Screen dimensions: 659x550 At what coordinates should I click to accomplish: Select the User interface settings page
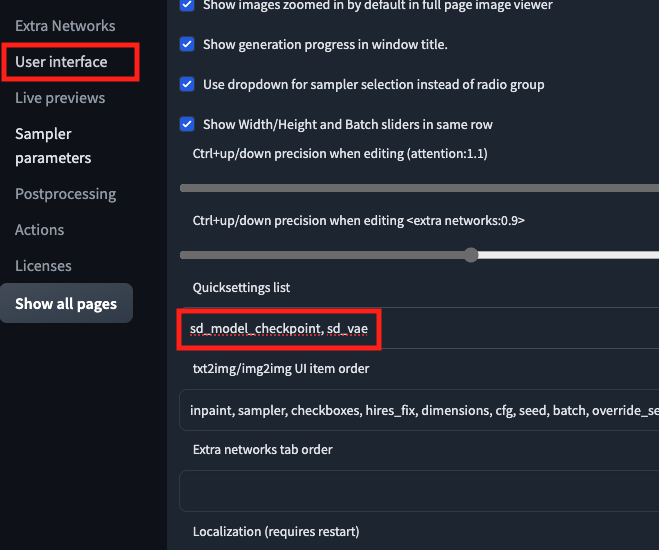coord(61,62)
